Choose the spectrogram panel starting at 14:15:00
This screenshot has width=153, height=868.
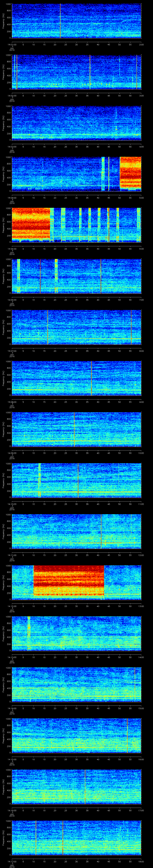(77, 736)
